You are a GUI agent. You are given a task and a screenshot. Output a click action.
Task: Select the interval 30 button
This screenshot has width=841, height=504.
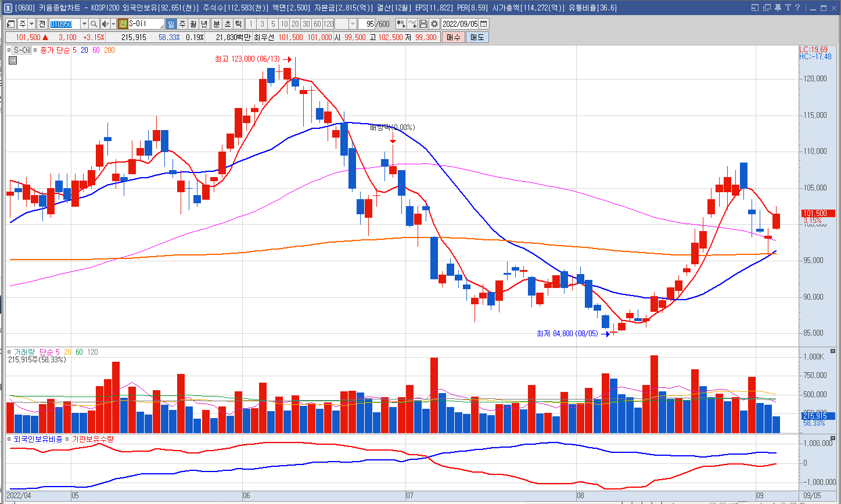(306, 24)
